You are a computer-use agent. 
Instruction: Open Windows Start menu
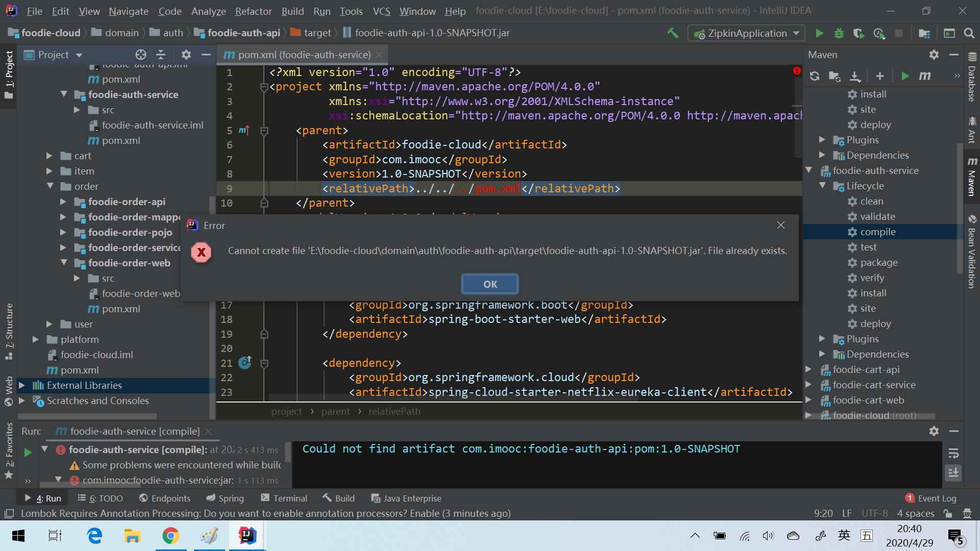click(x=18, y=536)
